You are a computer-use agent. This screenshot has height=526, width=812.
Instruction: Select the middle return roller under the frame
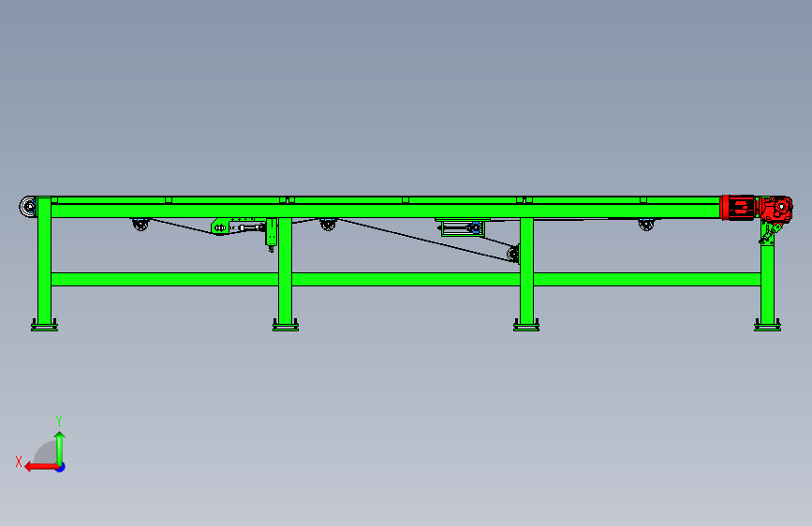[328, 225]
